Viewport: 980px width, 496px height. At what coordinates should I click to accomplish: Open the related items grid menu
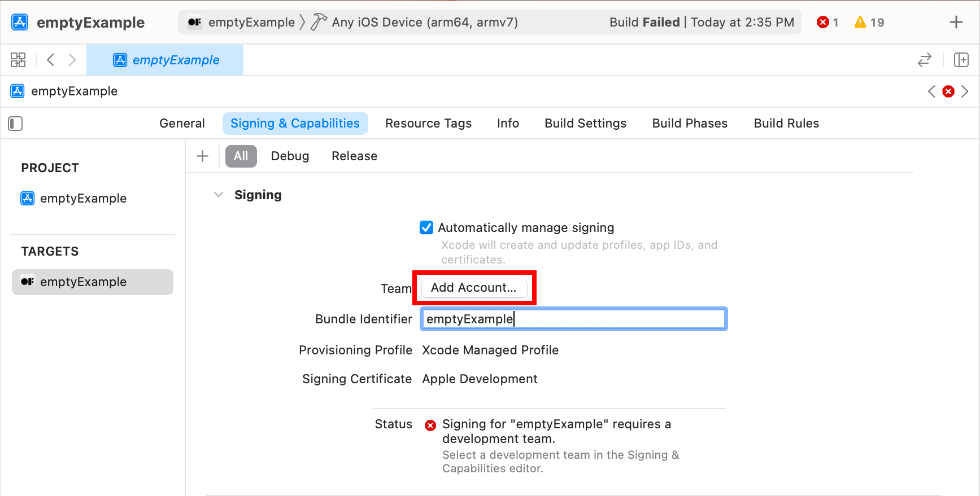[x=18, y=60]
